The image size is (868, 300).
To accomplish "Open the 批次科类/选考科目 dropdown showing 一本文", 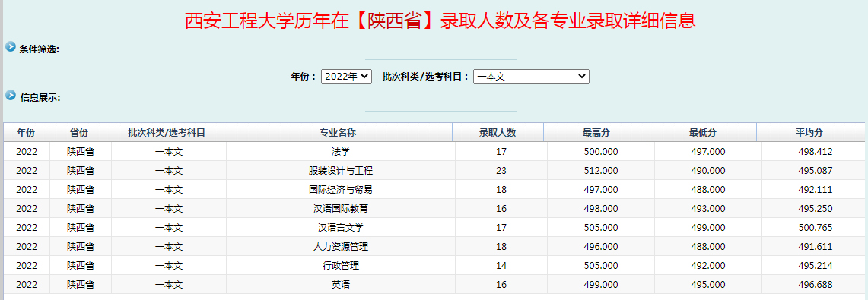I will tap(532, 76).
